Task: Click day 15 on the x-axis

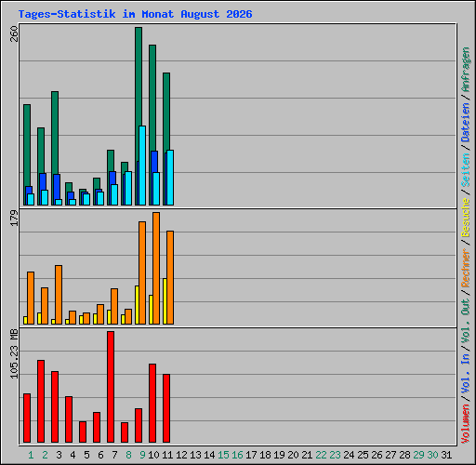Action: pos(223,455)
